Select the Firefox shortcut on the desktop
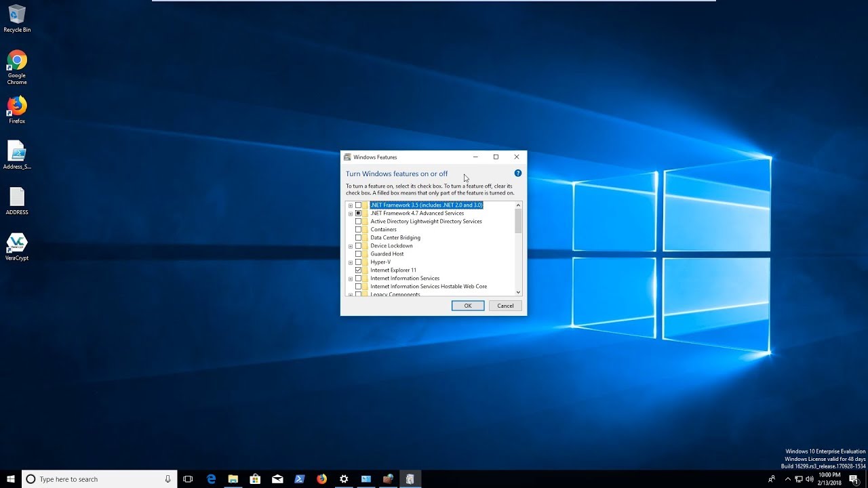 (17, 110)
